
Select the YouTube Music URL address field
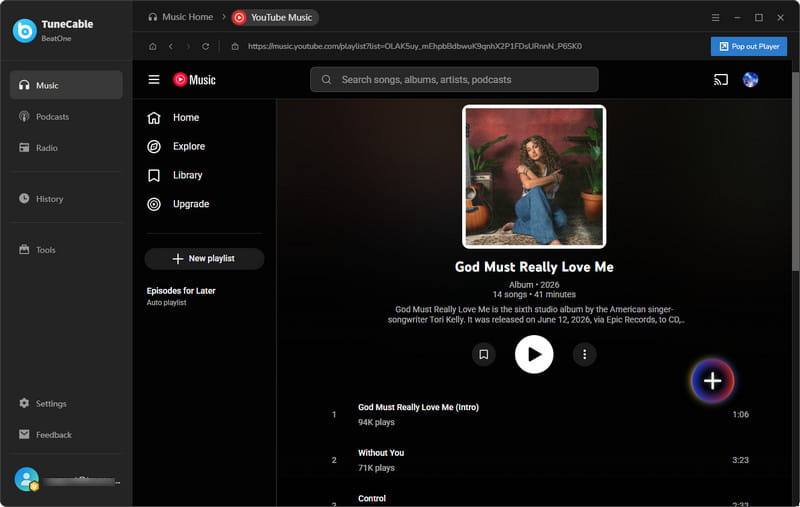[414, 46]
